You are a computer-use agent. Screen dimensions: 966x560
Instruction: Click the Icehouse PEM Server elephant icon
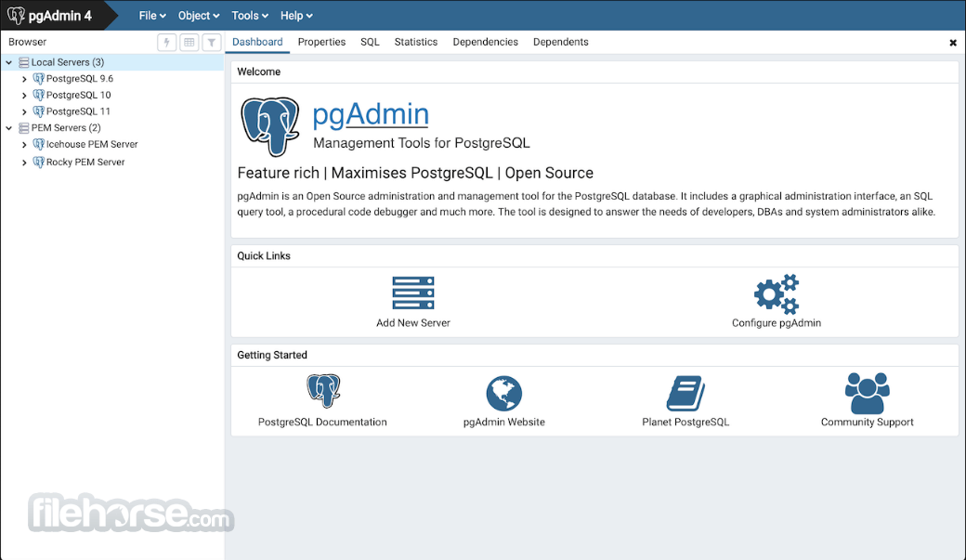click(39, 144)
